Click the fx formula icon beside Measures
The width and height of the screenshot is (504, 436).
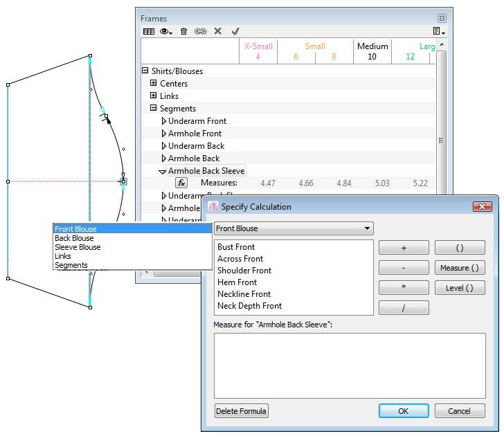(x=181, y=183)
